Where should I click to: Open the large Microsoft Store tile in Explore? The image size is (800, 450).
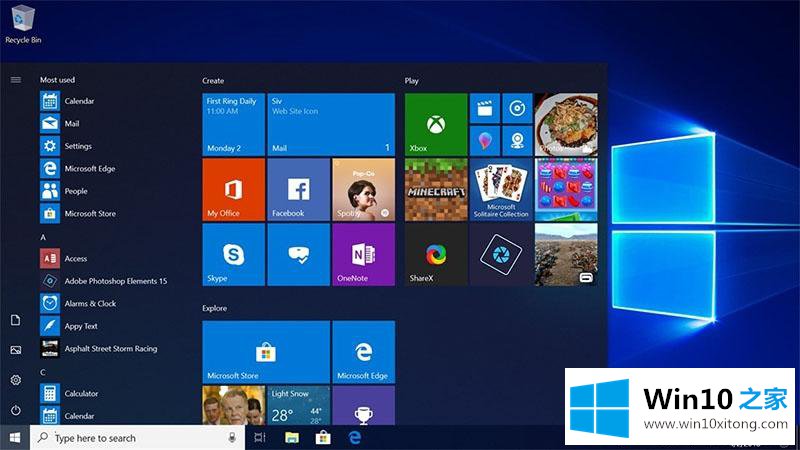(x=266, y=352)
